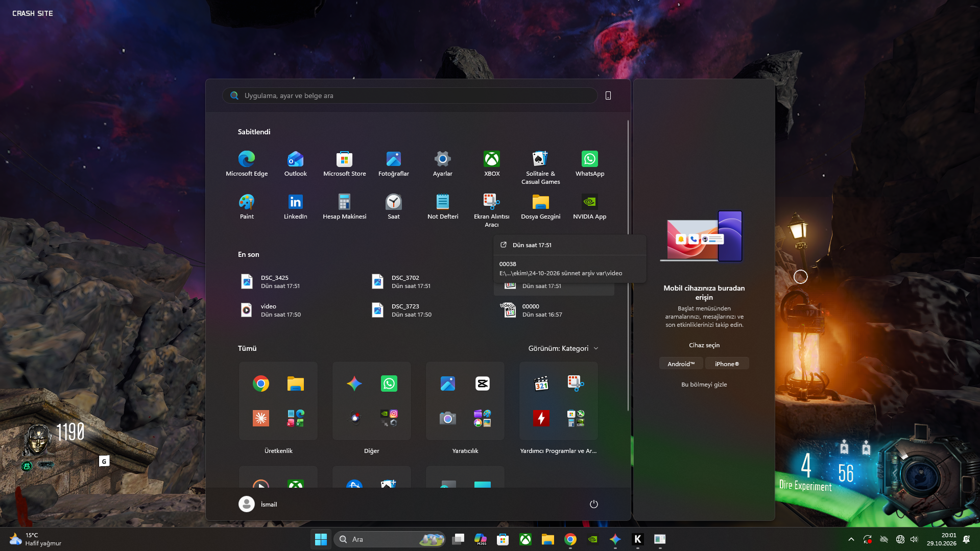Launch Ekran Alıntısı Aracı
The height and width of the screenshot is (551, 980).
(x=492, y=210)
